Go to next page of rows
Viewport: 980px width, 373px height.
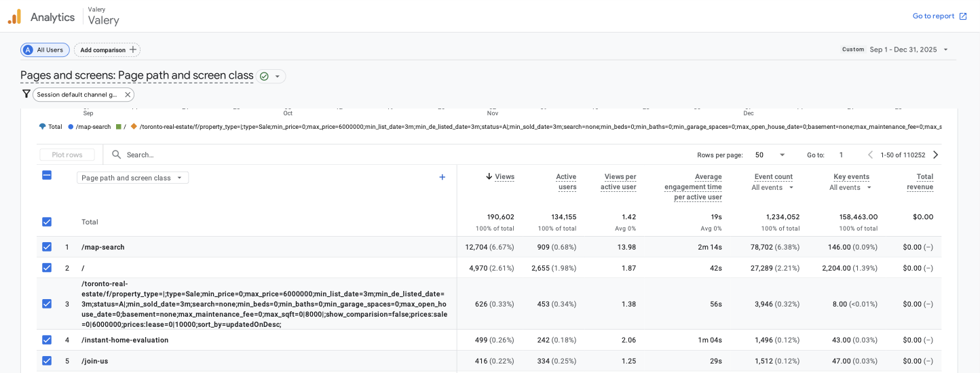click(935, 155)
